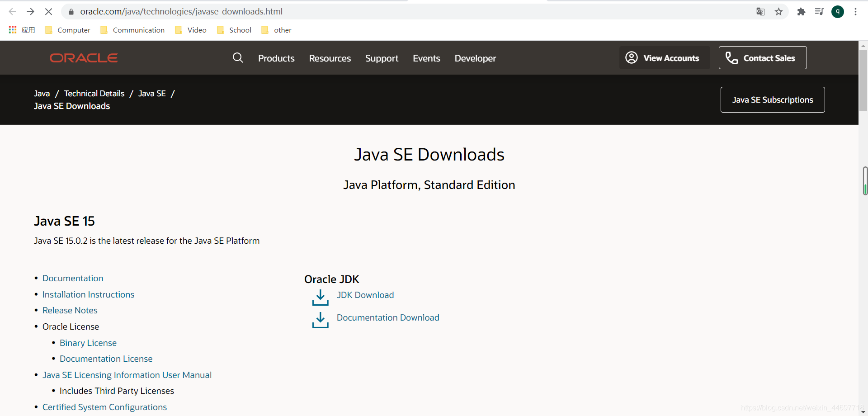The image size is (868, 416).
Task: Click scrollbar up arrow
Action: click(x=863, y=46)
